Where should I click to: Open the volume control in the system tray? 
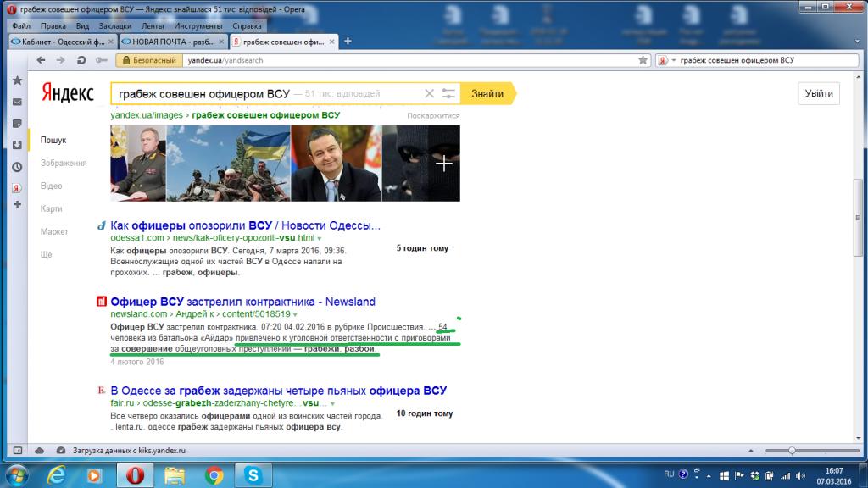coord(800,476)
